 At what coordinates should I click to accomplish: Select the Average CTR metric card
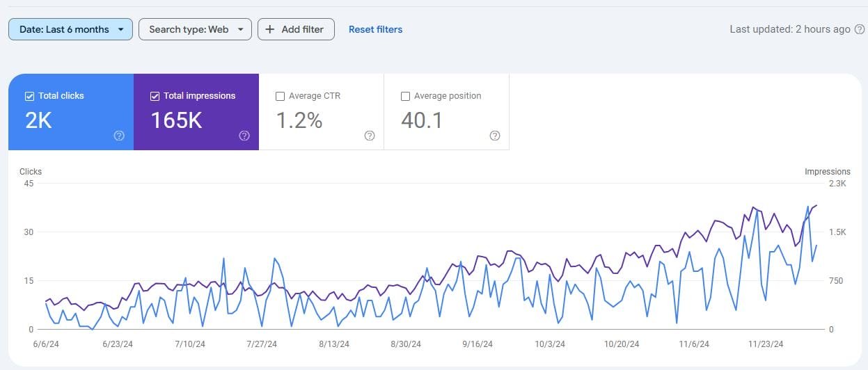[x=321, y=111]
